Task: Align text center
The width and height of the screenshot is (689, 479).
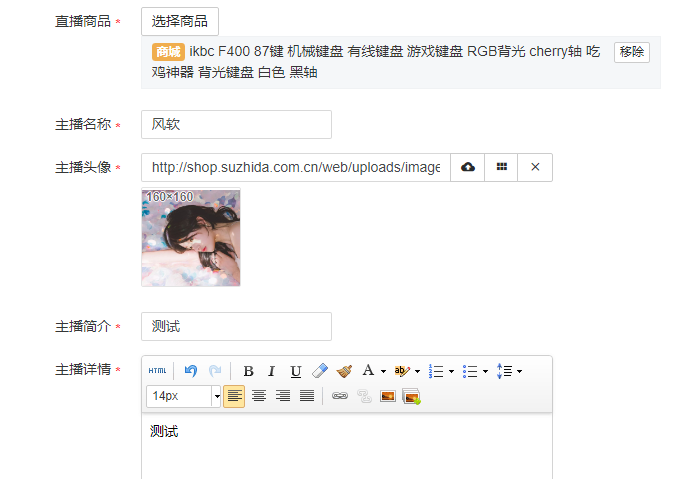Action: click(x=259, y=396)
